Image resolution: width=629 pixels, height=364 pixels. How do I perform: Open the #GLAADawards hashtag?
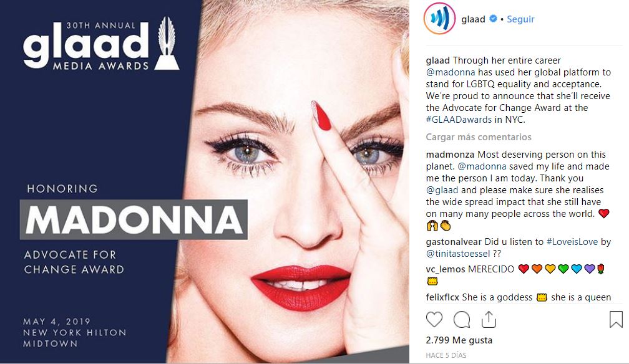coord(459,120)
